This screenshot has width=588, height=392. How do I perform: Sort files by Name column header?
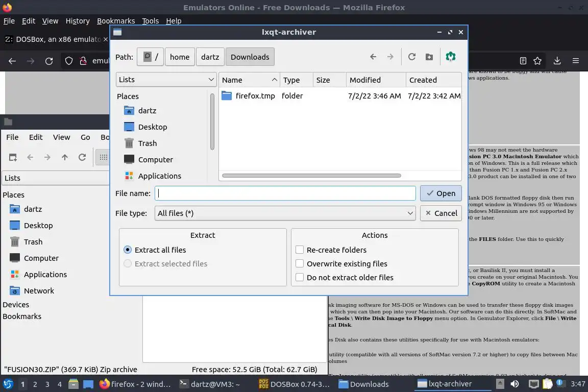point(249,80)
